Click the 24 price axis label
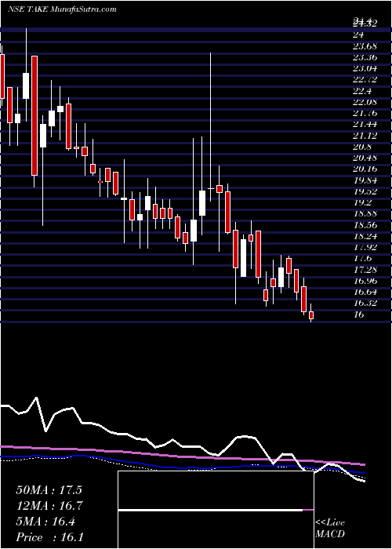 point(359,35)
